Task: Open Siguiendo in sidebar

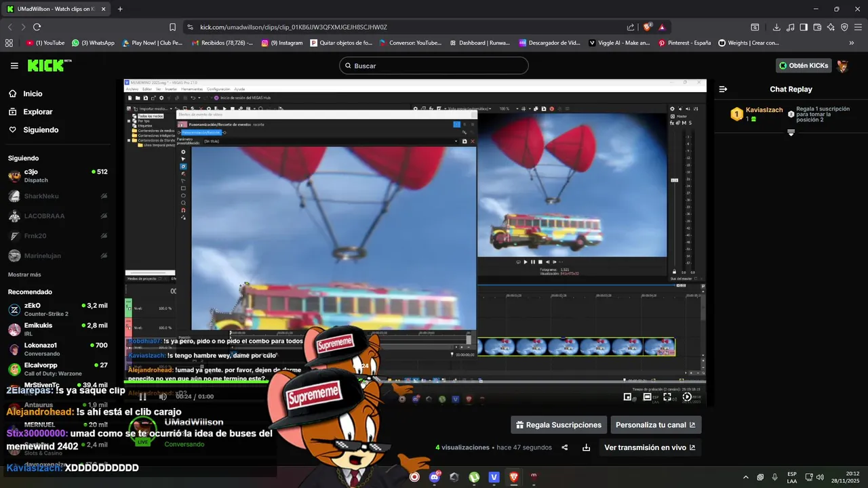Action: tap(33, 129)
